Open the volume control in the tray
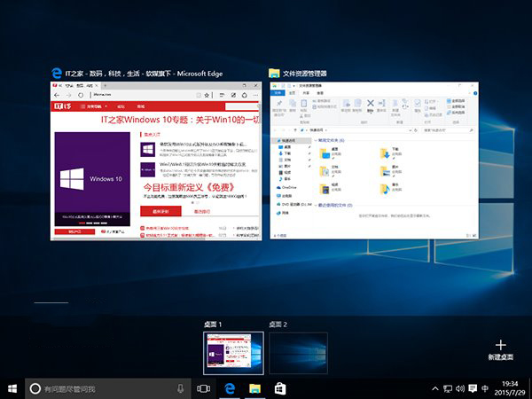 pyautogui.click(x=460, y=388)
